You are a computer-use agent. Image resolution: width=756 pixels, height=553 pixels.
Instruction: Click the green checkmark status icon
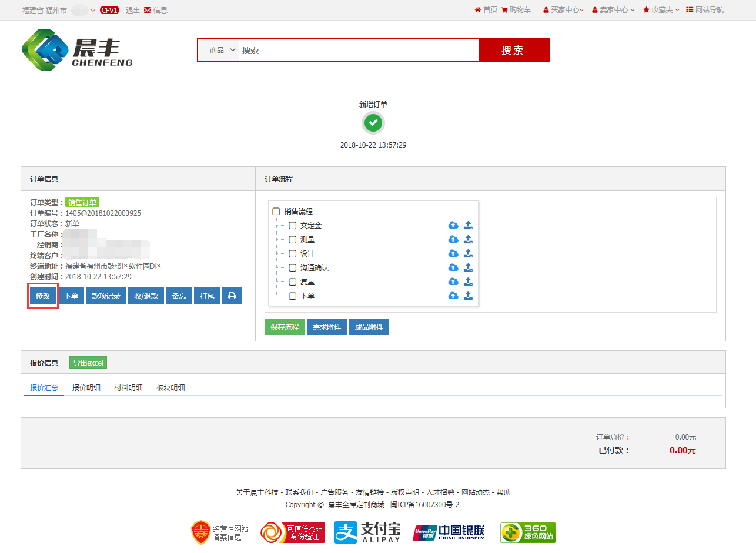[373, 123]
